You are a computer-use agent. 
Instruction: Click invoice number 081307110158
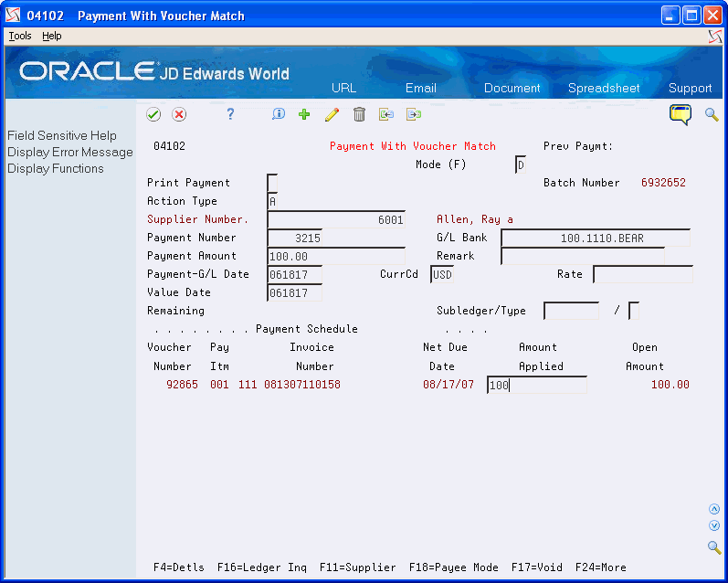[302, 385]
